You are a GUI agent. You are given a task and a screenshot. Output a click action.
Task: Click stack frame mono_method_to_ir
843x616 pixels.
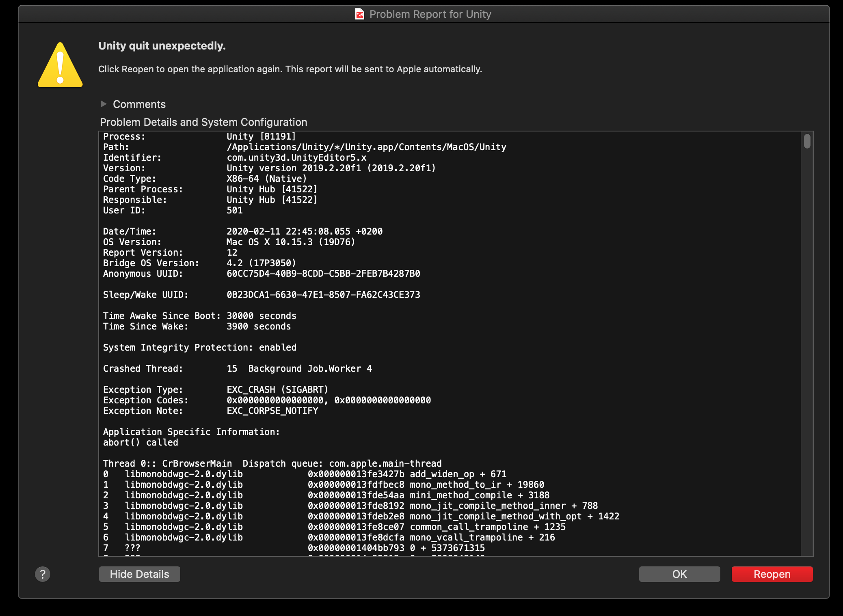323,485
